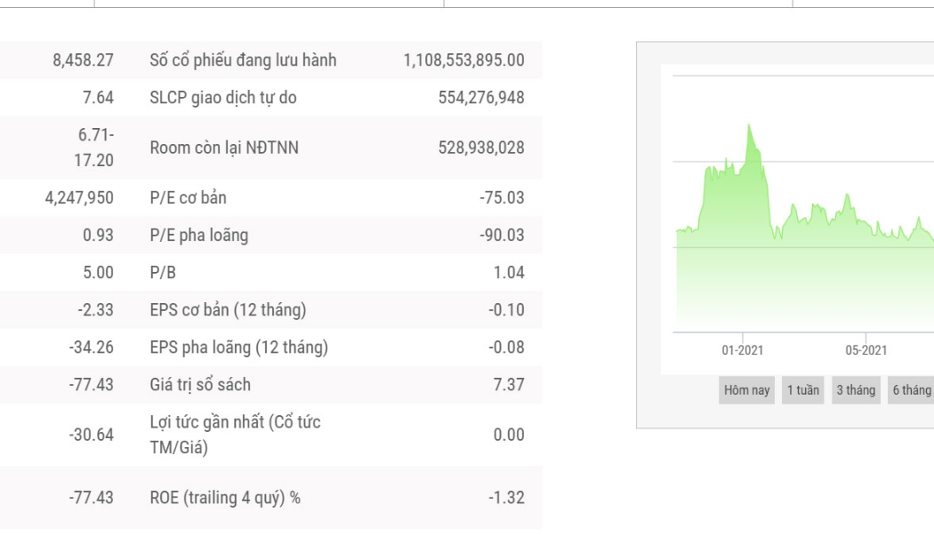Image resolution: width=934 pixels, height=560 pixels.
Task: Click the value 528,938,028
Action: (481, 148)
